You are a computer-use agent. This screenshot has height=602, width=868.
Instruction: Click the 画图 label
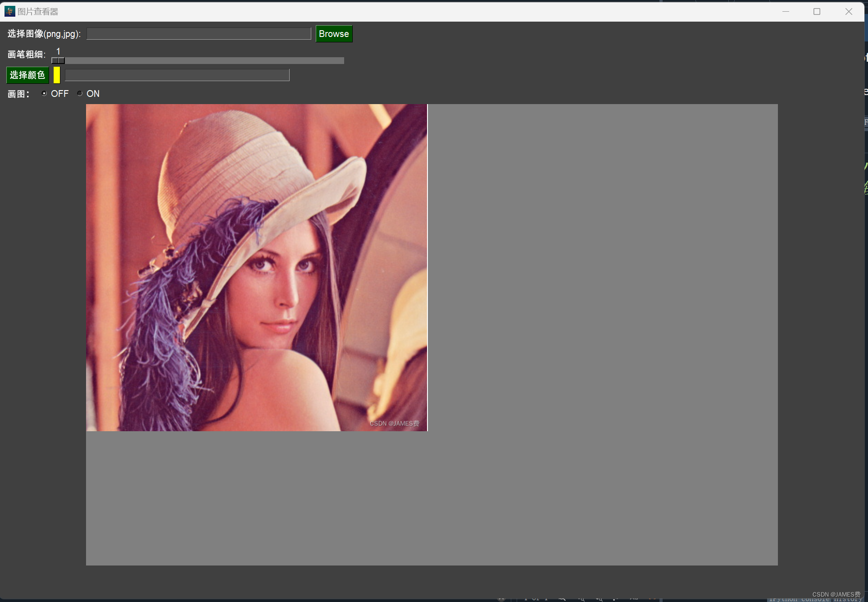coord(18,94)
